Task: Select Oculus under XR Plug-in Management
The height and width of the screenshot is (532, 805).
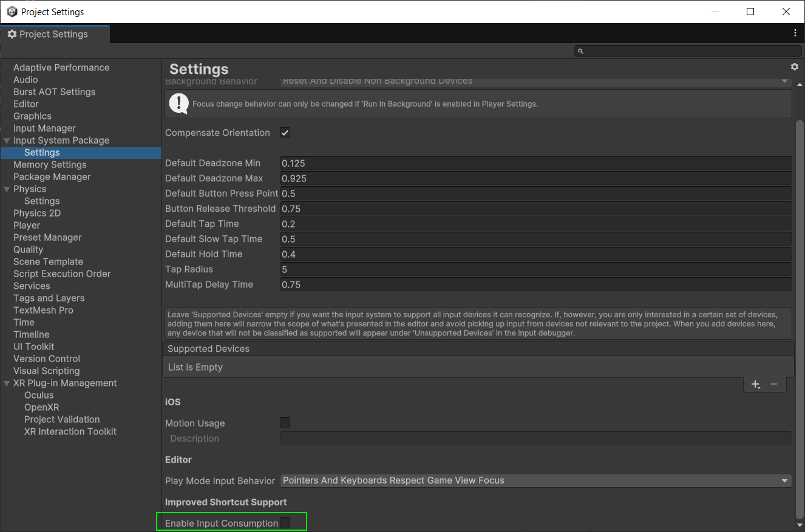Action: click(x=38, y=395)
